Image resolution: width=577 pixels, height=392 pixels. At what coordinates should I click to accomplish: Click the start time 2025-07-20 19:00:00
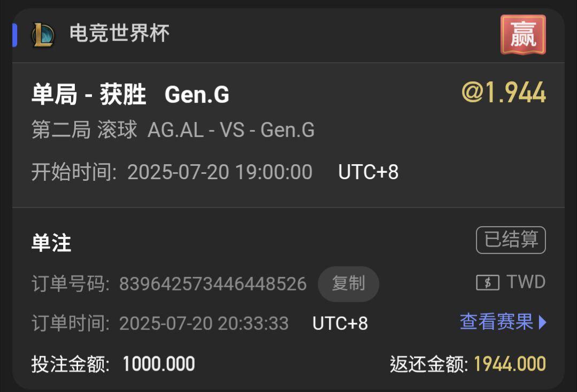(x=220, y=172)
